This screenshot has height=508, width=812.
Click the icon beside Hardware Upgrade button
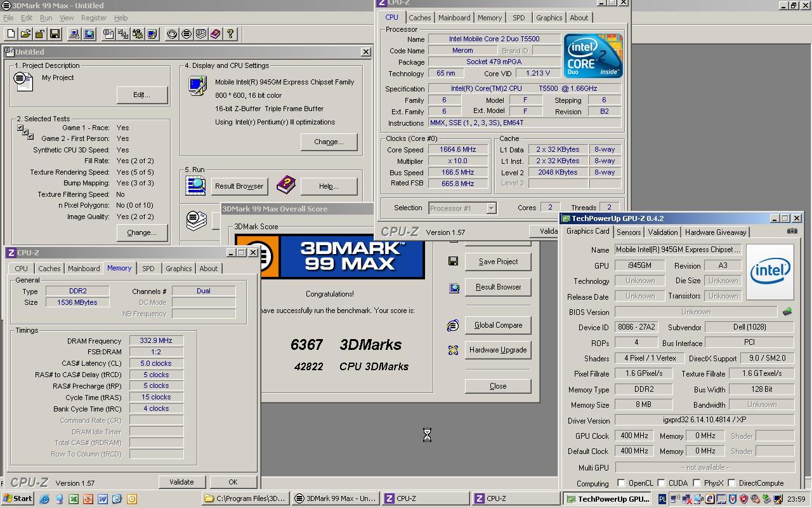(453, 350)
